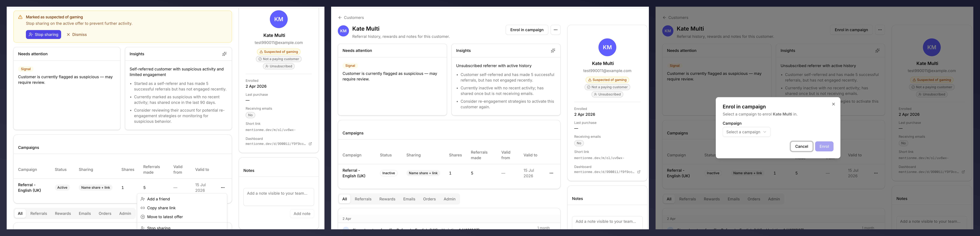Click the Copy share link chain icon
The width and height of the screenshot is (980, 236).
click(143, 208)
